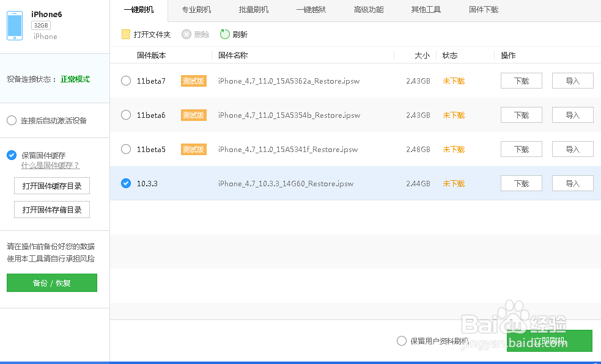Import firmware for the 11beta6 row

(573, 115)
